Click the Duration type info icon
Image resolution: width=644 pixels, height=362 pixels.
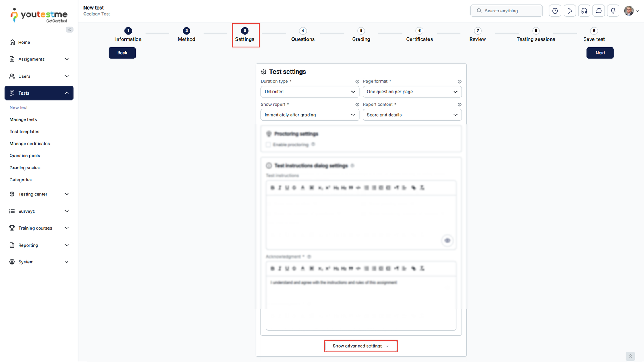click(x=357, y=82)
